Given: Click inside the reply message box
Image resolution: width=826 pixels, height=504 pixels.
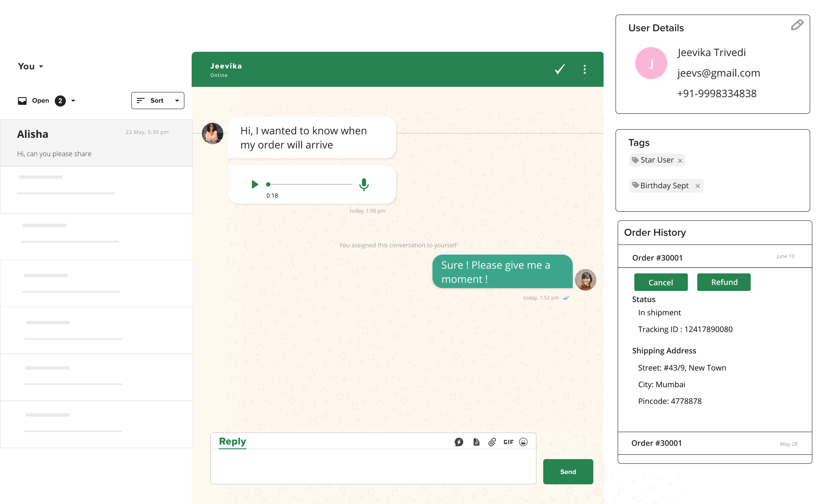Looking at the screenshot, I should click(373, 466).
